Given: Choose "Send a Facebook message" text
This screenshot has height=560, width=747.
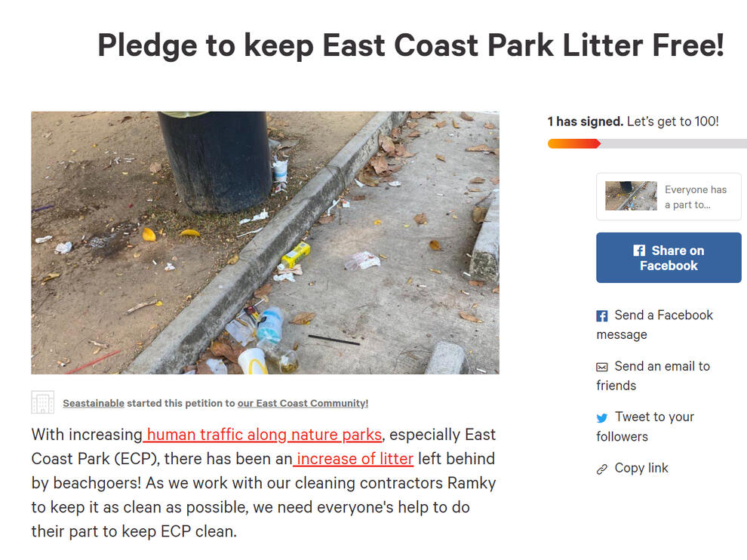Looking at the screenshot, I should coord(654,325).
